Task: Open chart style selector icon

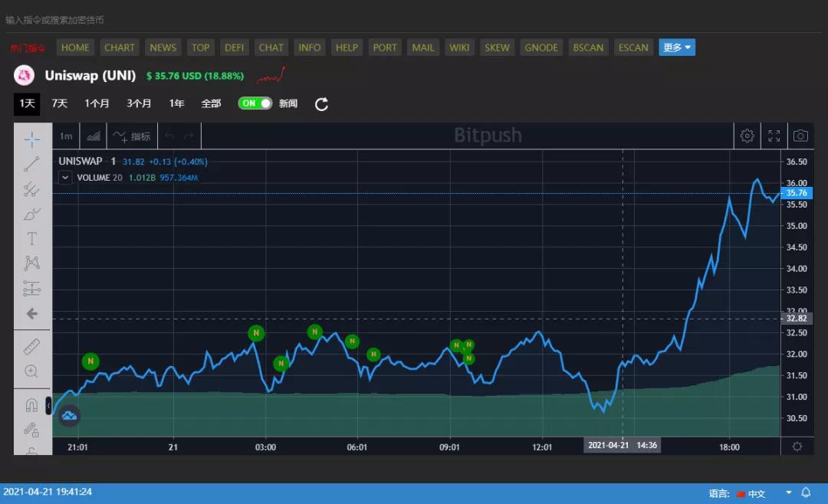Action: 94,136
